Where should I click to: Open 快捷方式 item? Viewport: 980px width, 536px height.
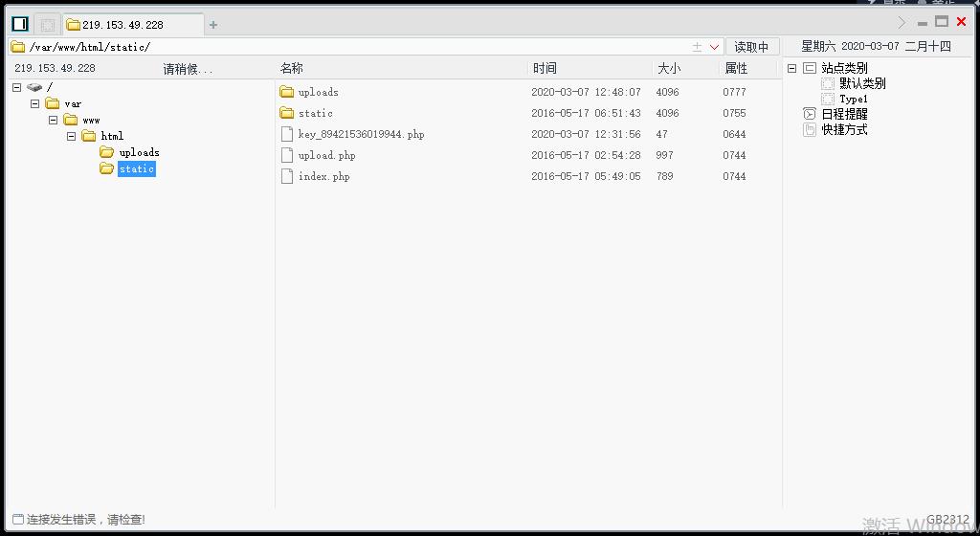pyautogui.click(x=844, y=129)
